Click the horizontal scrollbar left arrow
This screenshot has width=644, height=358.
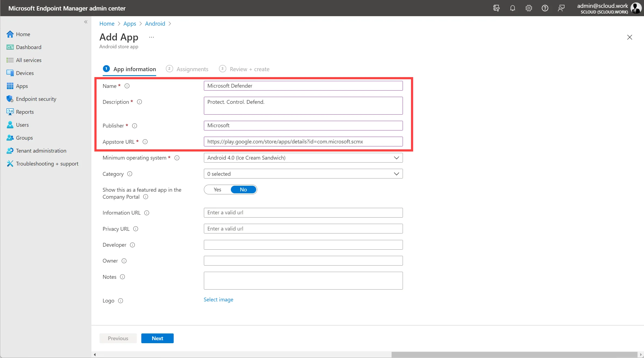click(95, 354)
